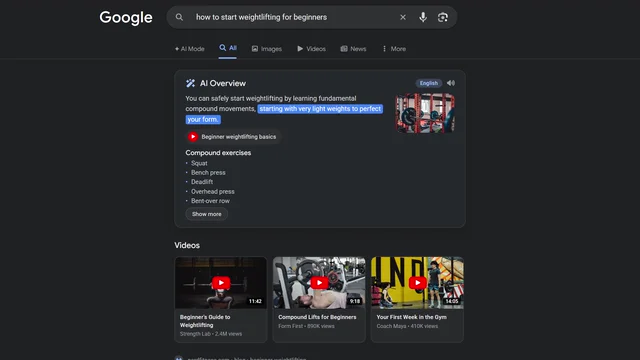The width and height of the screenshot is (640, 360).
Task: Click the 11:42 duration badge
Action: click(255, 301)
